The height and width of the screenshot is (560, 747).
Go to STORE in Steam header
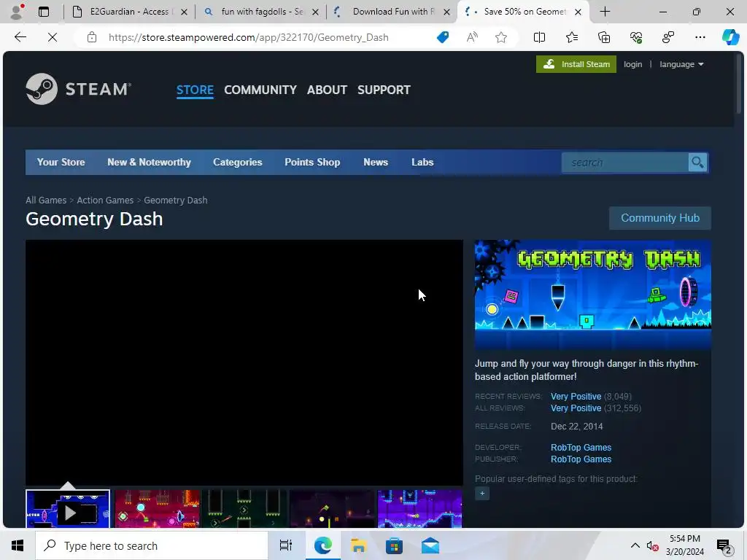point(195,90)
